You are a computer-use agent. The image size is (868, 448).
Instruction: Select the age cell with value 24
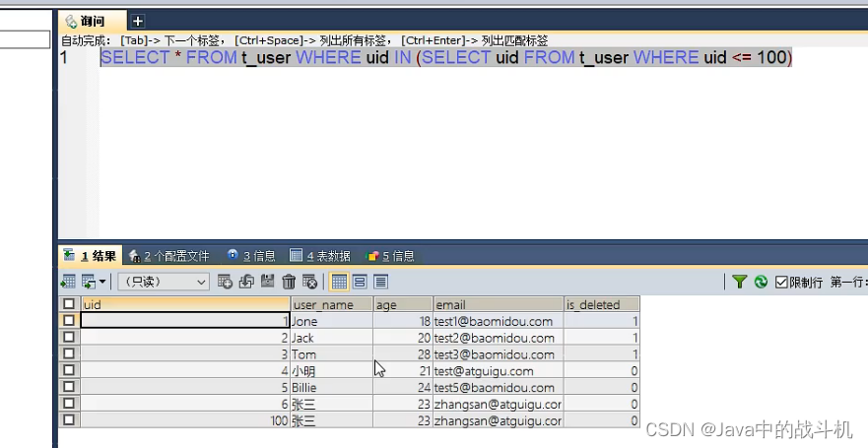pyautogui.click(x=403, y=387)
